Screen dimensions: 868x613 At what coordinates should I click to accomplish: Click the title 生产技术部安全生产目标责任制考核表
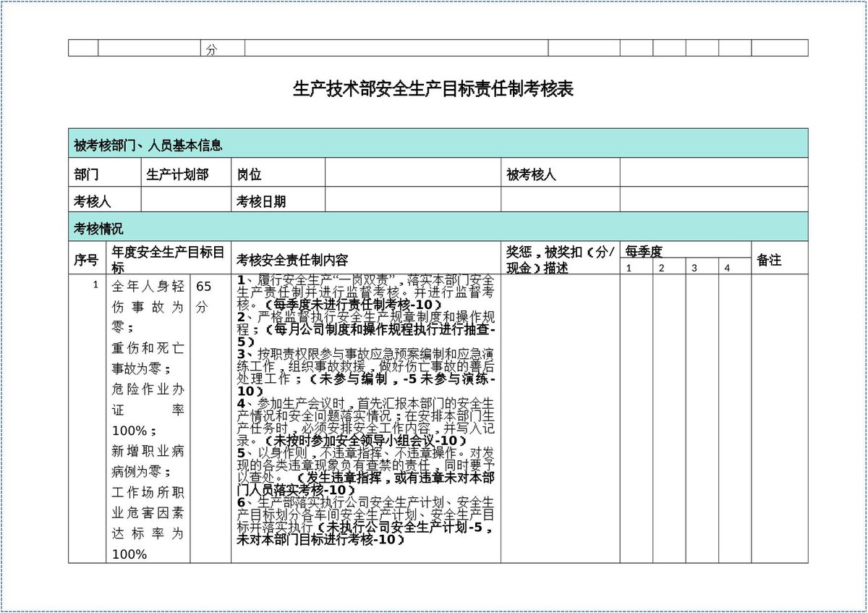coord(433,89)
